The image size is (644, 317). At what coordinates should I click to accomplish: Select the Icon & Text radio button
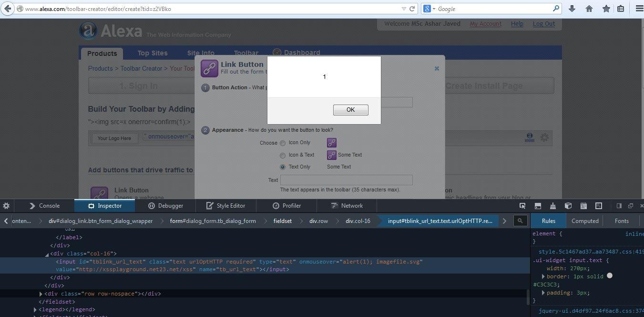(283, 155)
